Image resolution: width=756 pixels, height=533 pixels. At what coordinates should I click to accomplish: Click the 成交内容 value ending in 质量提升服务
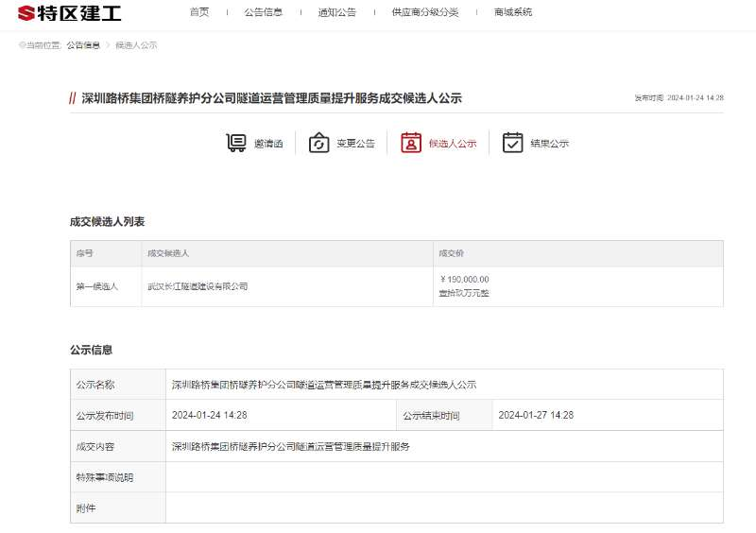click(x=291, y=447)
